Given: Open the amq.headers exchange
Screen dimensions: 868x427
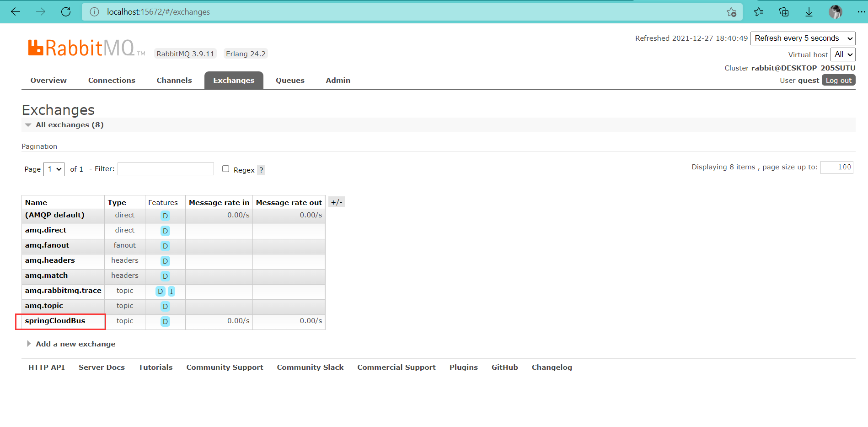Looking at the screenshot, I should 50,260.
